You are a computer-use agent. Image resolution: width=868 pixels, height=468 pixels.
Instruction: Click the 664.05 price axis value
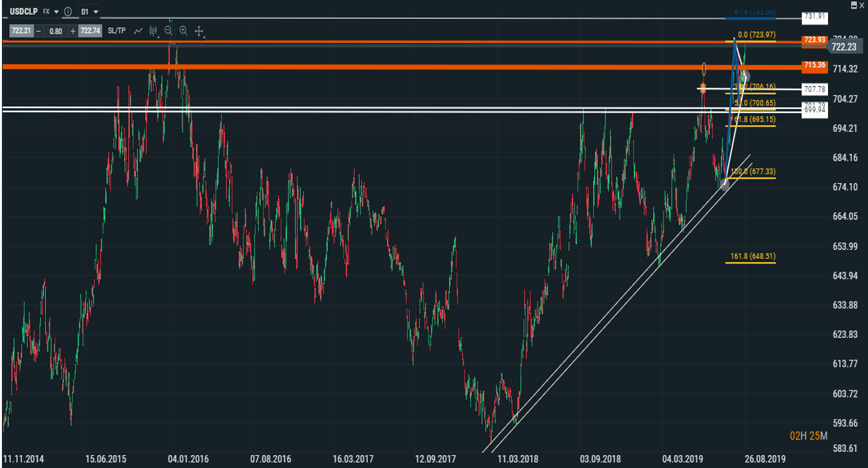coord(844,216)
